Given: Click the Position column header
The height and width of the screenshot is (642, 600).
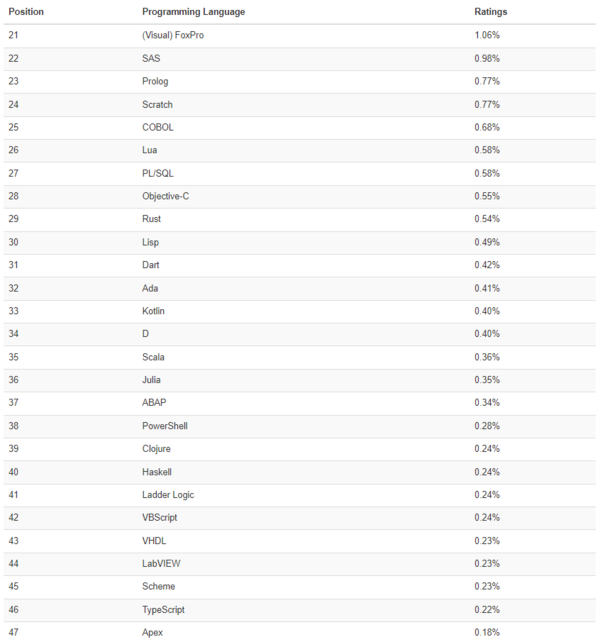Looking at the screenshot, I should [26, 11].
